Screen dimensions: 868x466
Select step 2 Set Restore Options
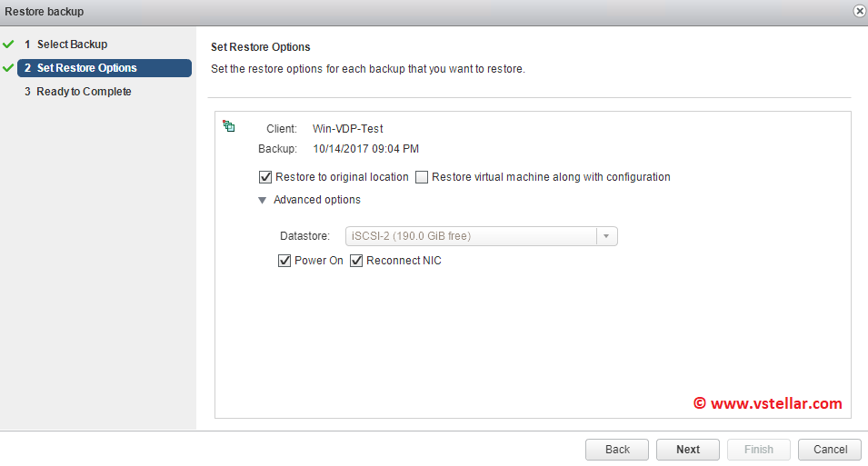[86, 68]
